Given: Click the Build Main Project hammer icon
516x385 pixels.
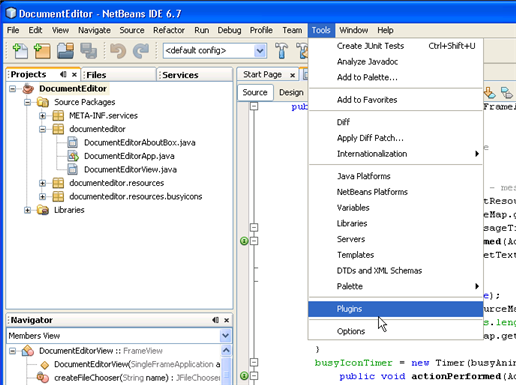Looking at the screenshot, I should pyautogui.click(x=281, y=51).
